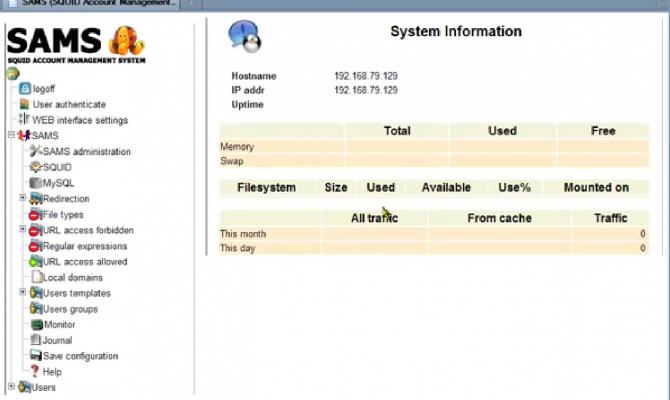
Task: Click the globe icon below SAMS logo
Action: (x=13, y=74)
